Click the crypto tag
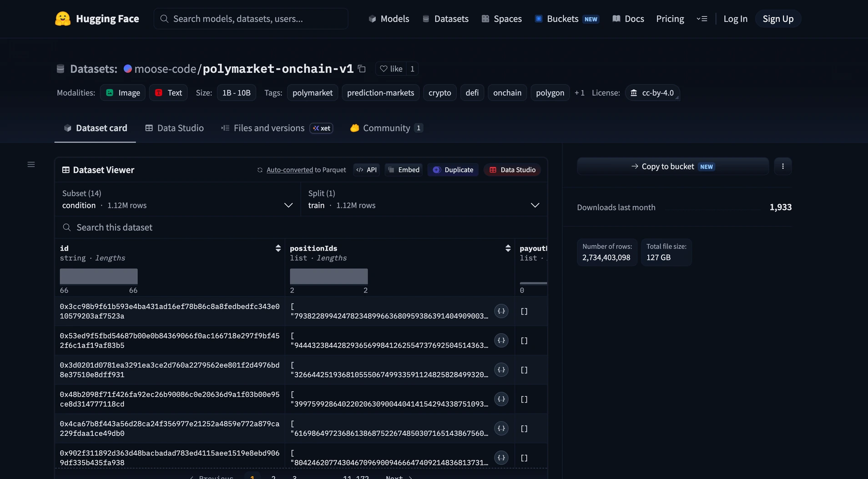This screenshot has height=479, width=868. 439,93
